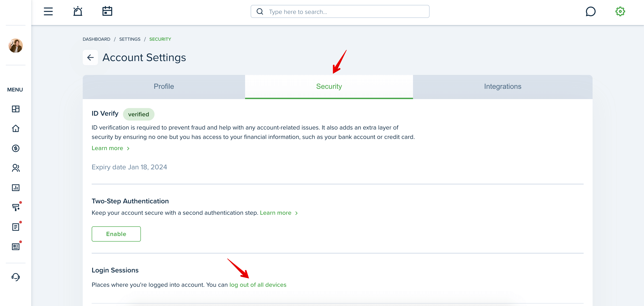644x306 pixels.
Task: Open the dashboard grid icon in sidebar
Action: pos(15,109)
